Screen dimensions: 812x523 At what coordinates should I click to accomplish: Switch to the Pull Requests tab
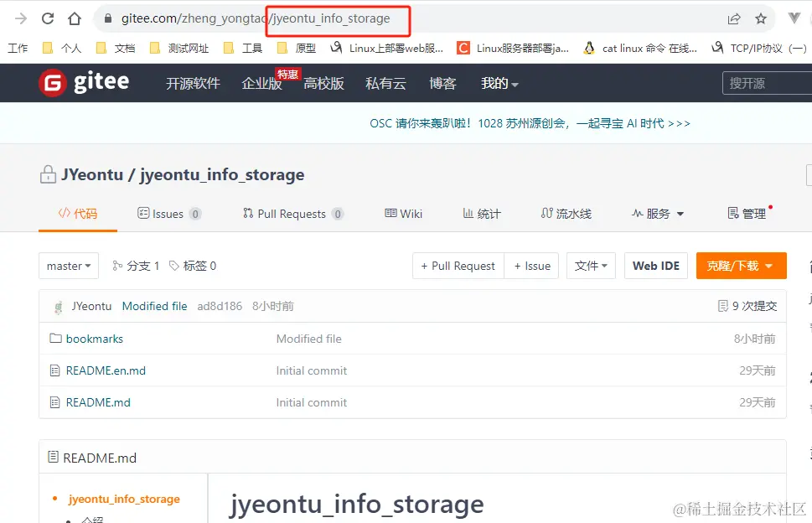(293, 214)
